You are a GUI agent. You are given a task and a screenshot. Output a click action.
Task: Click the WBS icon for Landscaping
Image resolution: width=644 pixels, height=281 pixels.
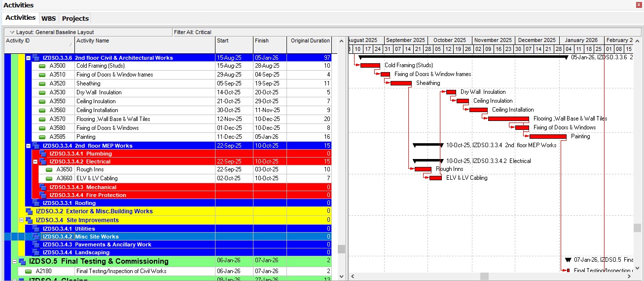pyautogui.click(x=36, y=252)
